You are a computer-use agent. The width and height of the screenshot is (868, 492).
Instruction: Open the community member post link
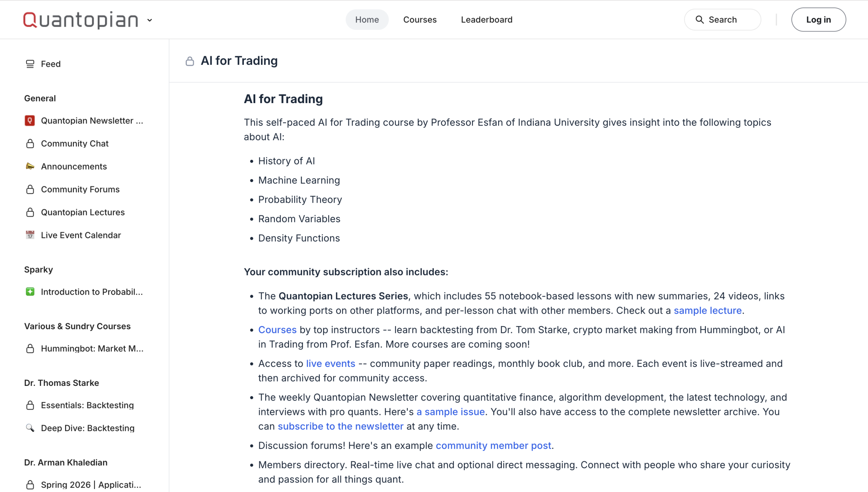point(493,446)
